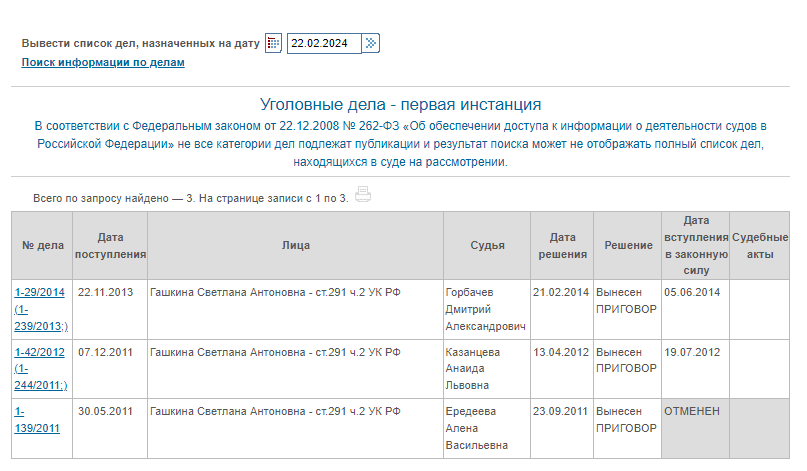The width and height of the screenshot is (807, 471).
Task: Select the 'Дата решения' column header
Action: click(562, 246)
